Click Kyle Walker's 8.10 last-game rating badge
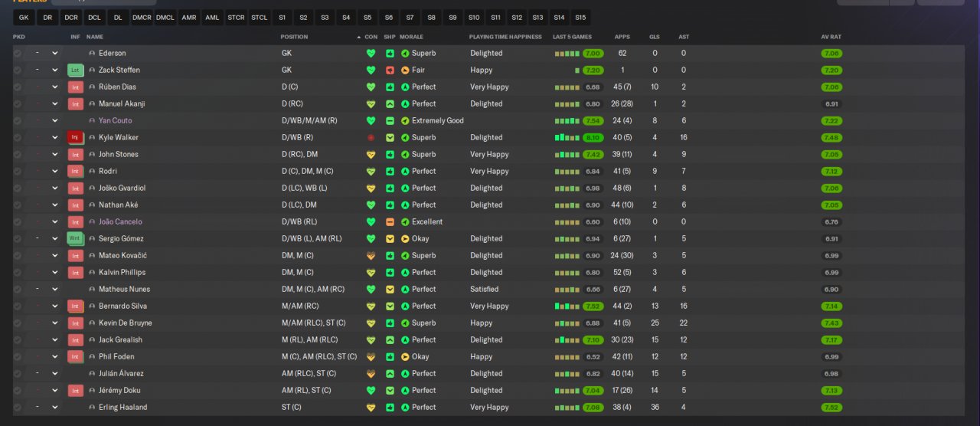980x426 pixels. point(593,138)
